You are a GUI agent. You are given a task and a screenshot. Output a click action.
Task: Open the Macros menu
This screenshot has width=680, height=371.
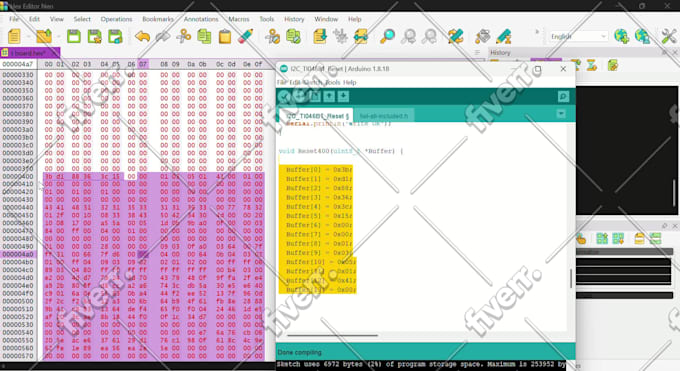(x=239, y=19)
